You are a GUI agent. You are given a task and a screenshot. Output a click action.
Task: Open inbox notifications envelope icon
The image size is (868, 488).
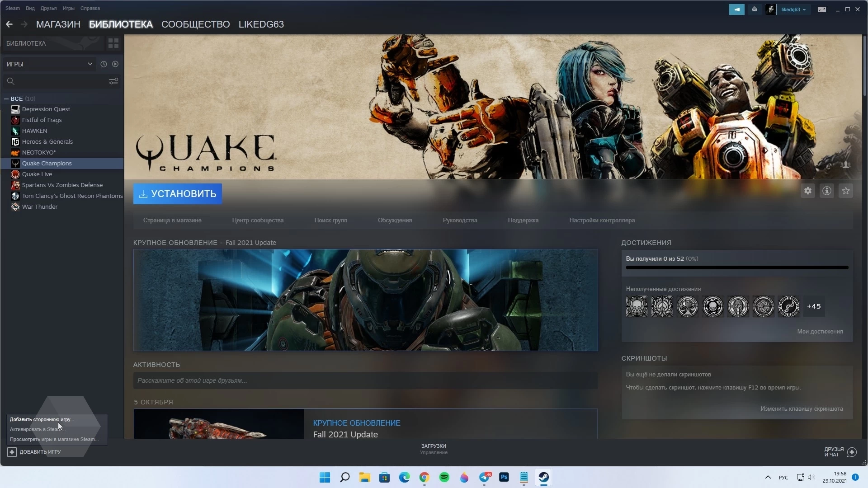pos(754,9)
